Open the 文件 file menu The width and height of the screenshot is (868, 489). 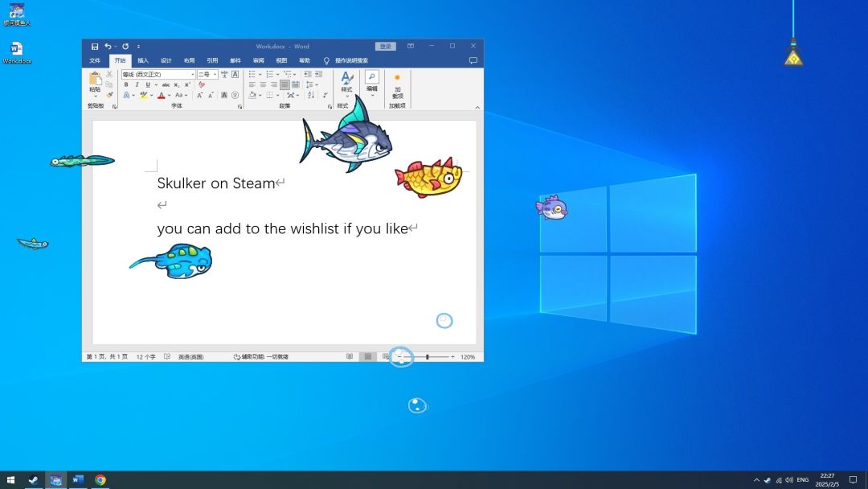(x=95, y=60)
